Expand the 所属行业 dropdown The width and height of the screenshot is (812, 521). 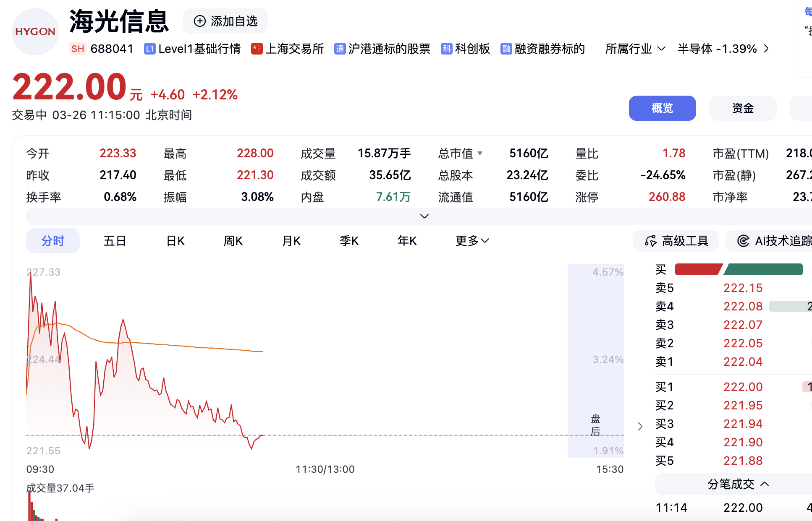[635, 49]
